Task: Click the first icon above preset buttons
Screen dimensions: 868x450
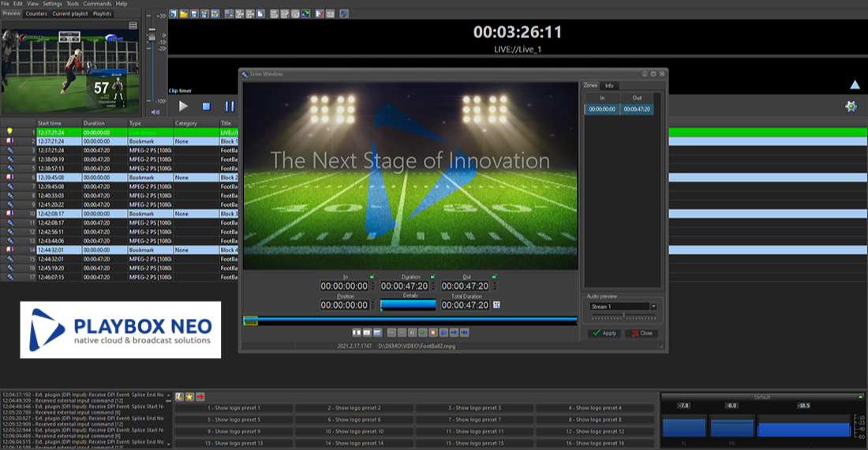Action: (x=179, y=397)
